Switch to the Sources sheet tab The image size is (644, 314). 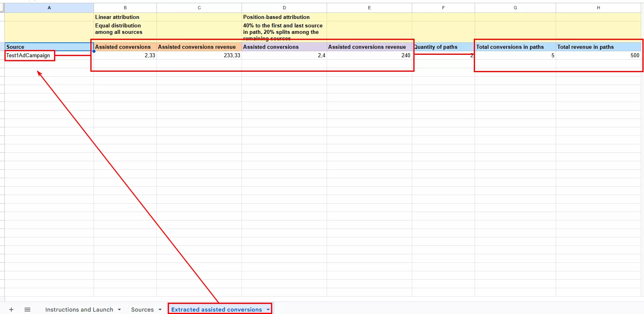142,310
